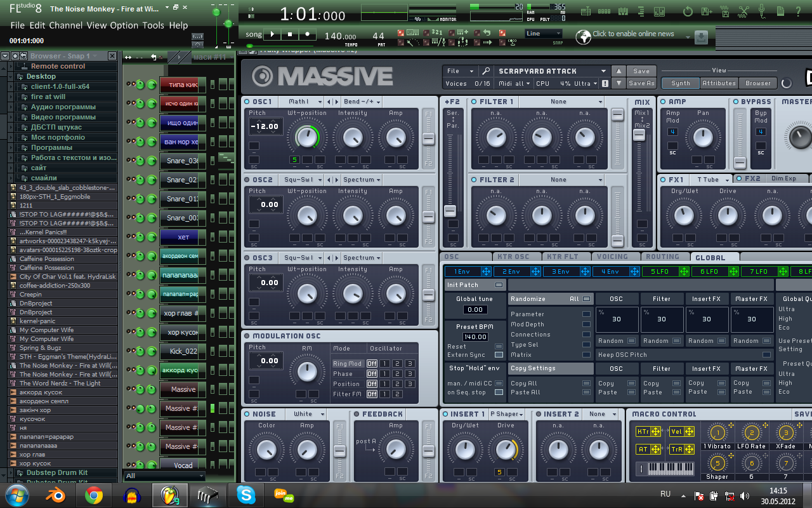Open the Massive File menu dropdown

click(x=461, y=71)
